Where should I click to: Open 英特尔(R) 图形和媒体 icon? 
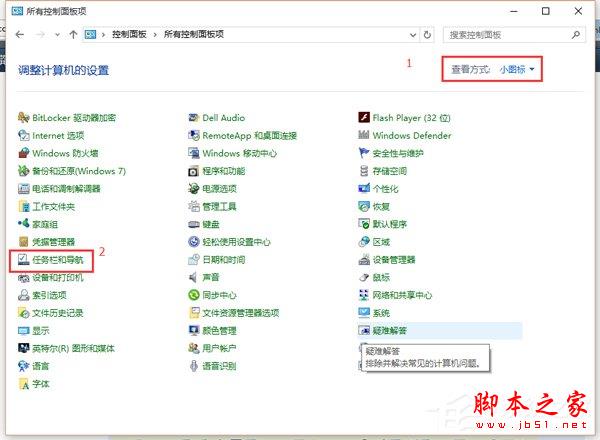pyautogui.click(x=23, y=348)
